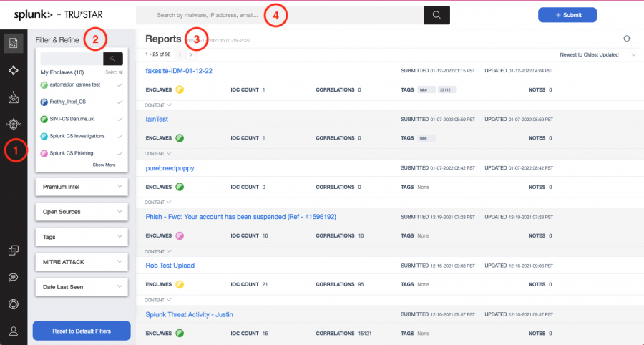Expand Tags filter
This screenshot has width=644, height=345.
tap(82, 237)
